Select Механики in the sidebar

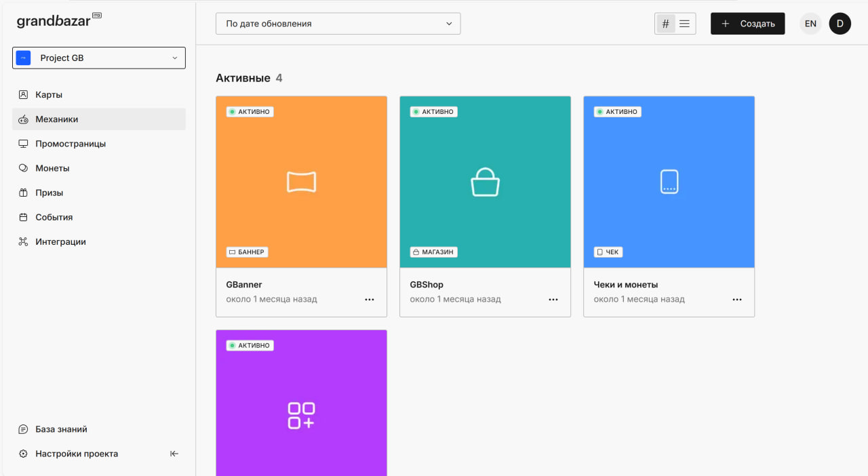(x=57, y=119)
